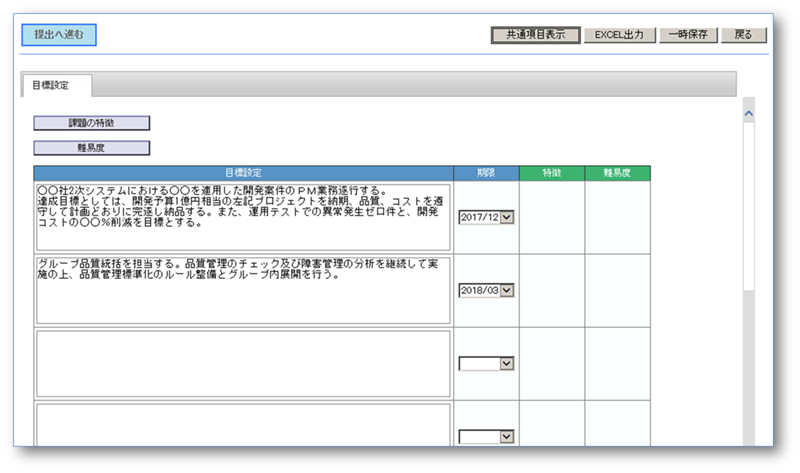The image size is (800, 473).
Task: Click the blue 目標設定 column header
Action: [x=243, y=173]
